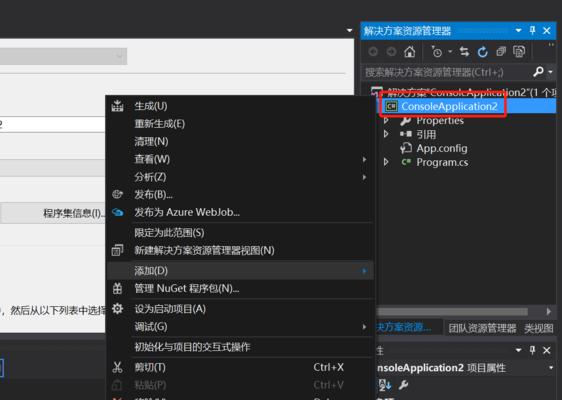Switch to the 类视图 tab
The height and width of the screenshot is (400, 562).
pyautogui.click(x=538, y=328)
